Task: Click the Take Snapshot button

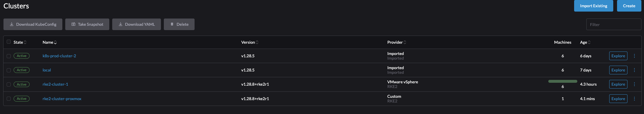Action: (x=87, y=24)
